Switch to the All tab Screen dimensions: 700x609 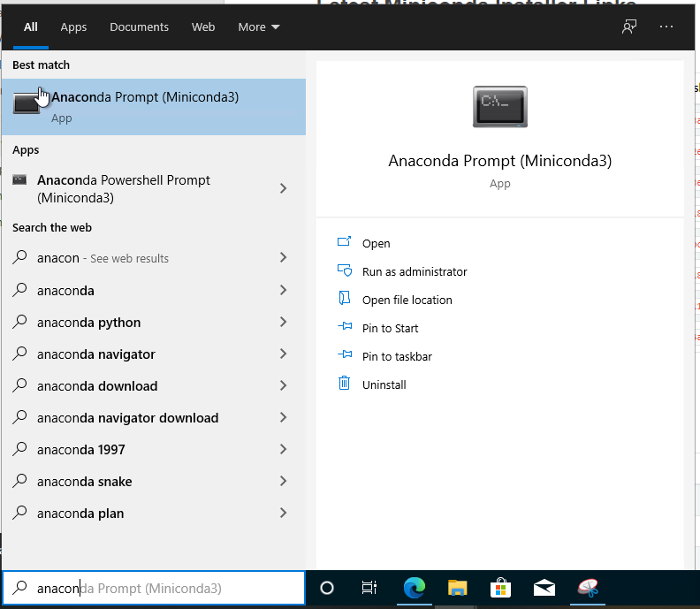(x=31, y=27)
